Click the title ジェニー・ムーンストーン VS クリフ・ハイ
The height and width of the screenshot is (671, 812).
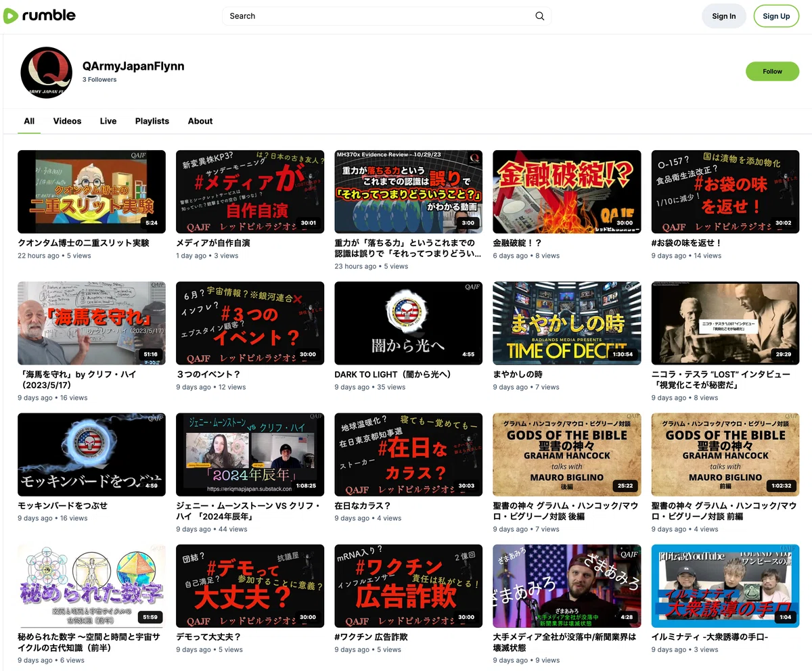[248, 511]
